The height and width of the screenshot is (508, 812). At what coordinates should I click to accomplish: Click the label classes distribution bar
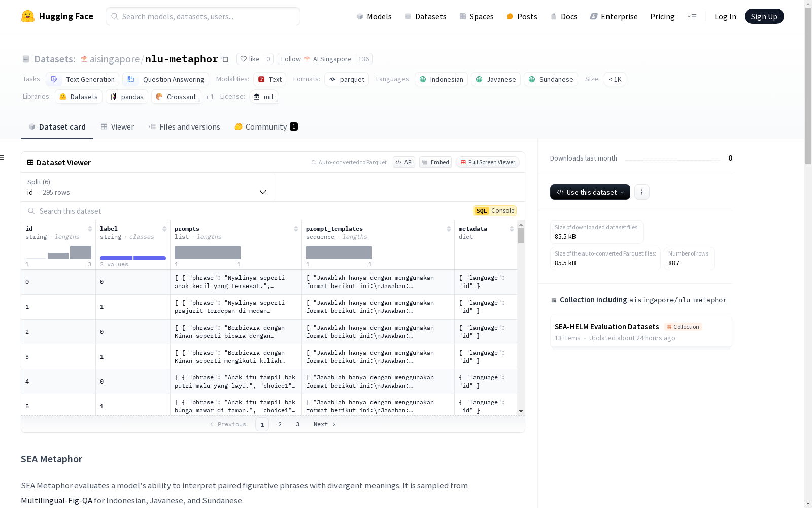pyautogui.click(x=133, y=258)
